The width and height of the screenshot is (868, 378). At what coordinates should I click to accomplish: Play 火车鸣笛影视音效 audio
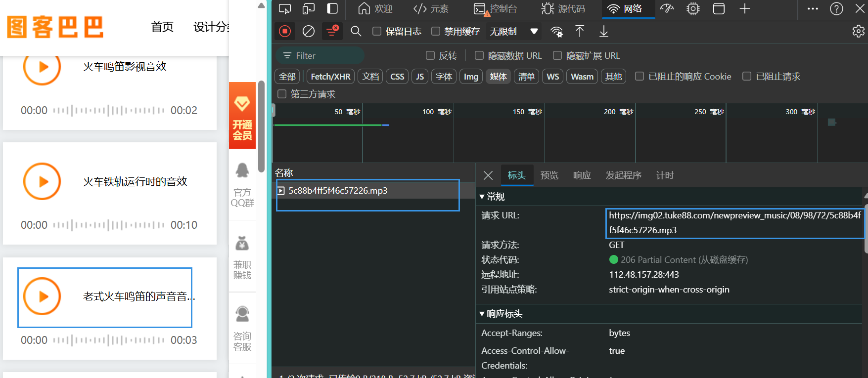pyautogui.click(x=43, y=67)
